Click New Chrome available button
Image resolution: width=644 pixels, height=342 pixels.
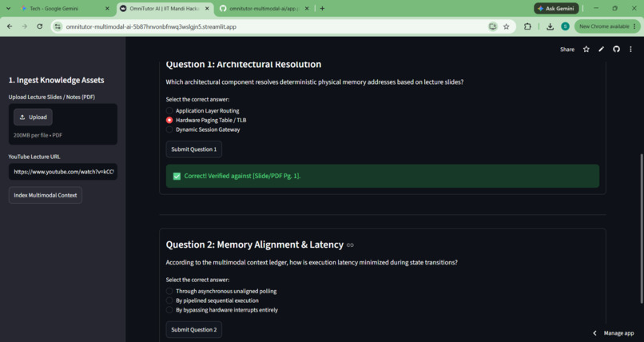coord(607,26)
